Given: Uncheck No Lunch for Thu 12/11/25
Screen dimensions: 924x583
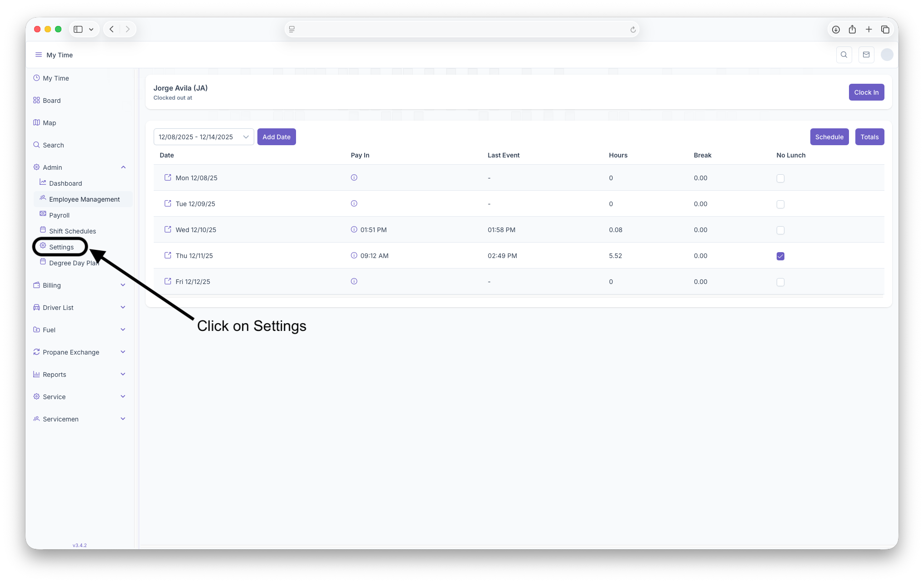Looking at the screenshot, I should click(780, 256).
